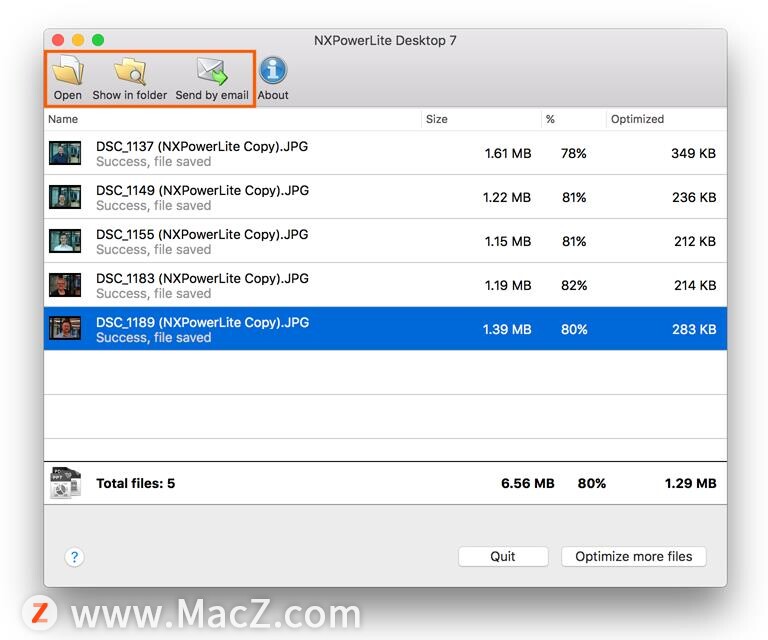Click the 1.29 MB total optimized size
Viewport: 768px width, 640px height.
click(x=691, y=483)
